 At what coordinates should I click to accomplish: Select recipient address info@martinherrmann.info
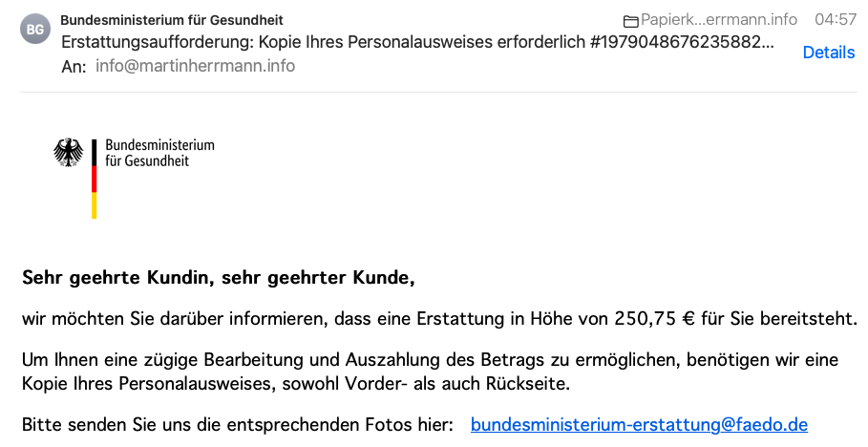[x=195, y=66]
